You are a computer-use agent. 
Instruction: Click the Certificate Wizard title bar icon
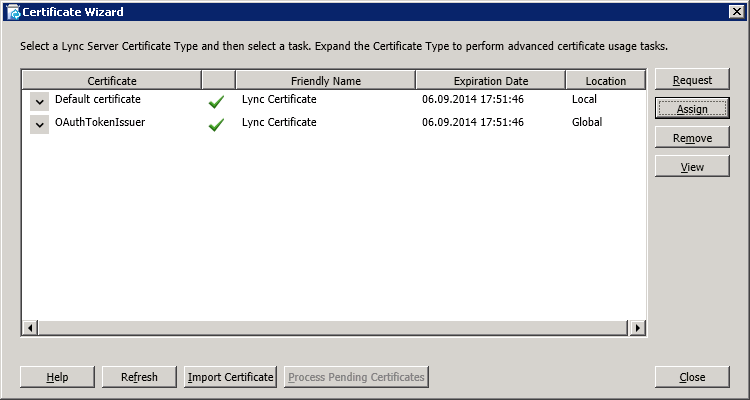pyautogui.click(x=13, y=12)
